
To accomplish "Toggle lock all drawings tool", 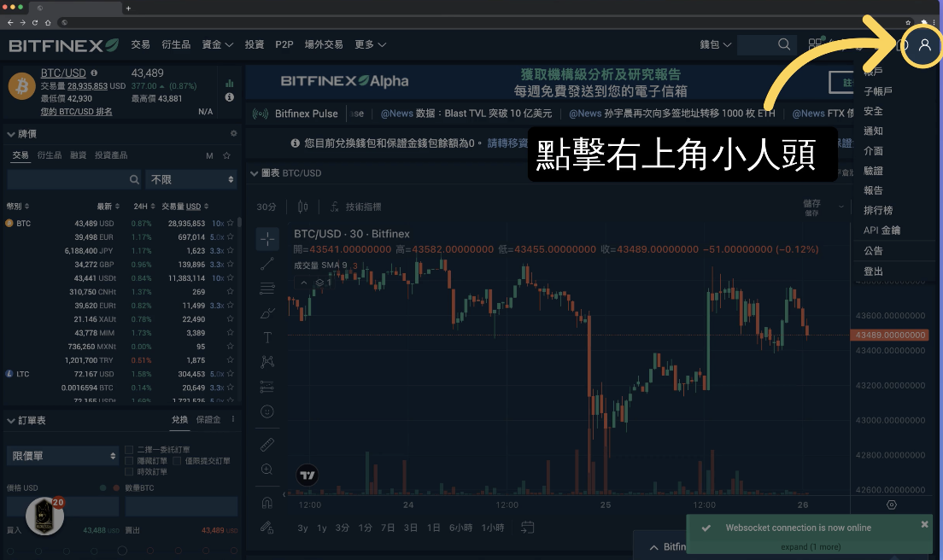I will click(267, 528).
